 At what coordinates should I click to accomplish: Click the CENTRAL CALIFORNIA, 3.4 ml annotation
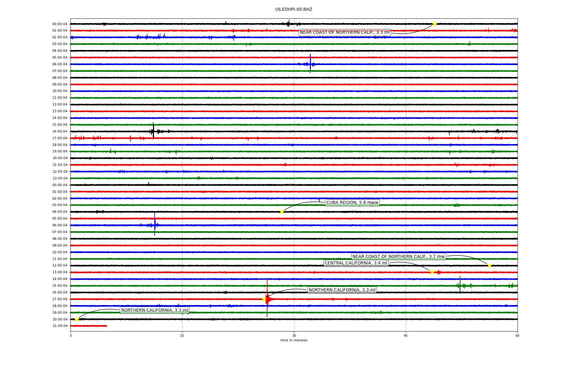(356, 263)
